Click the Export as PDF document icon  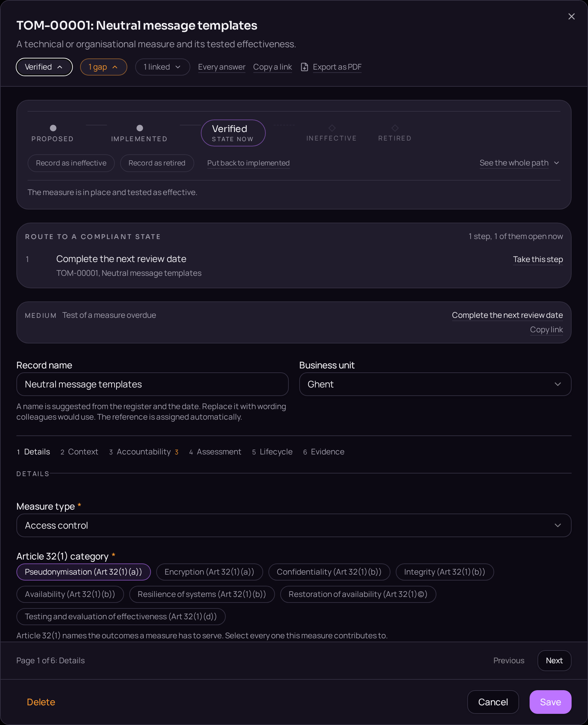pos(304,67)
